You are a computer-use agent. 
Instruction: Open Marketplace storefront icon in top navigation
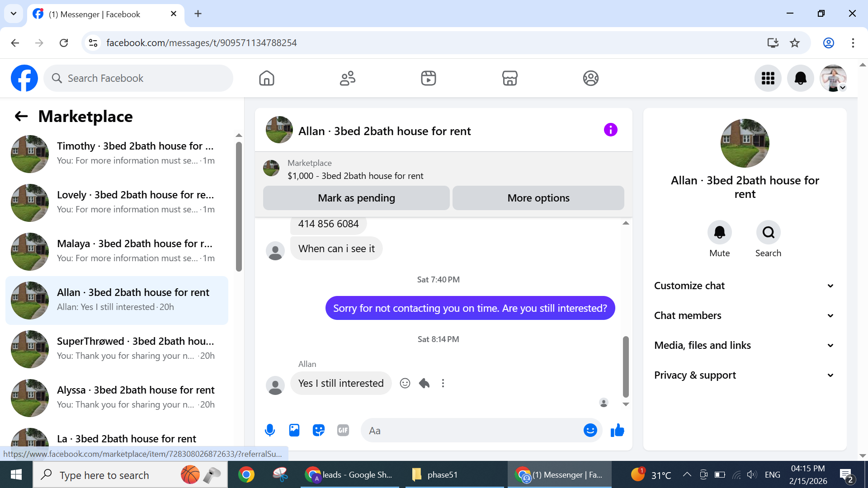pyautogui.click(x=509, y=78)
